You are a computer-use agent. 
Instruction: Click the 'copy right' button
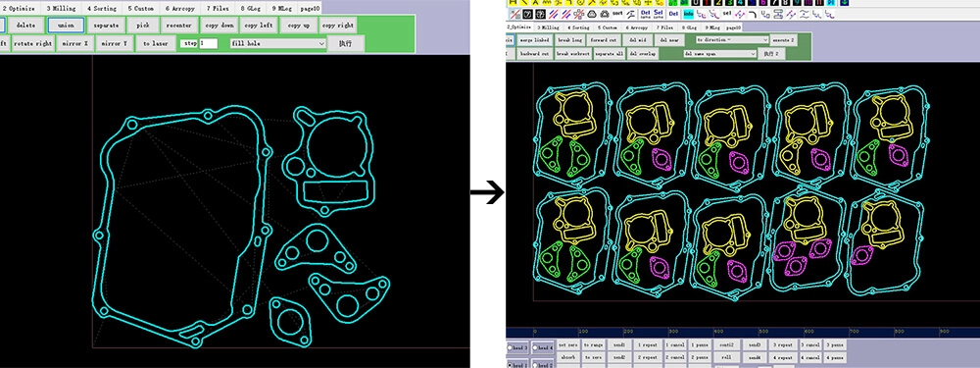click(337, 26)
